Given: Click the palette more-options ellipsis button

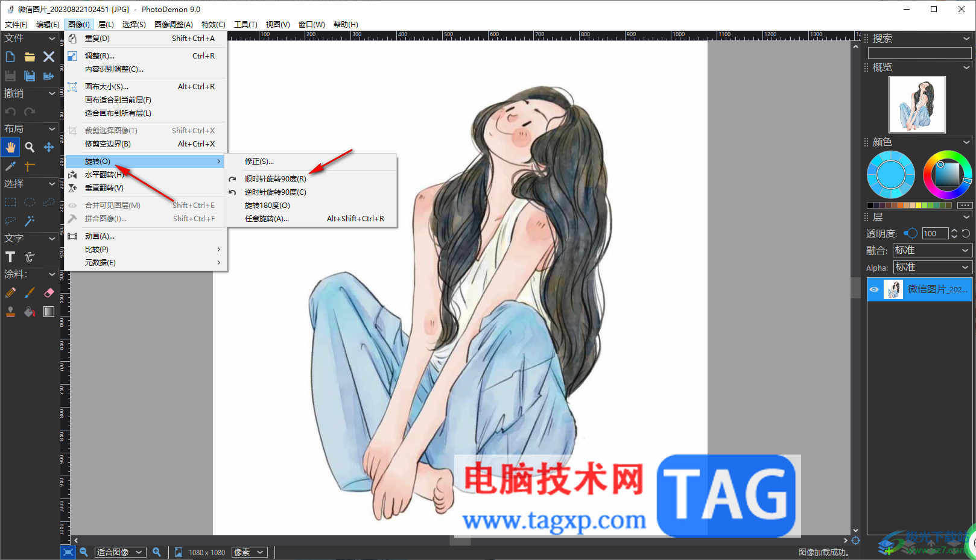Looking at the screenshot, I should 965,206.
